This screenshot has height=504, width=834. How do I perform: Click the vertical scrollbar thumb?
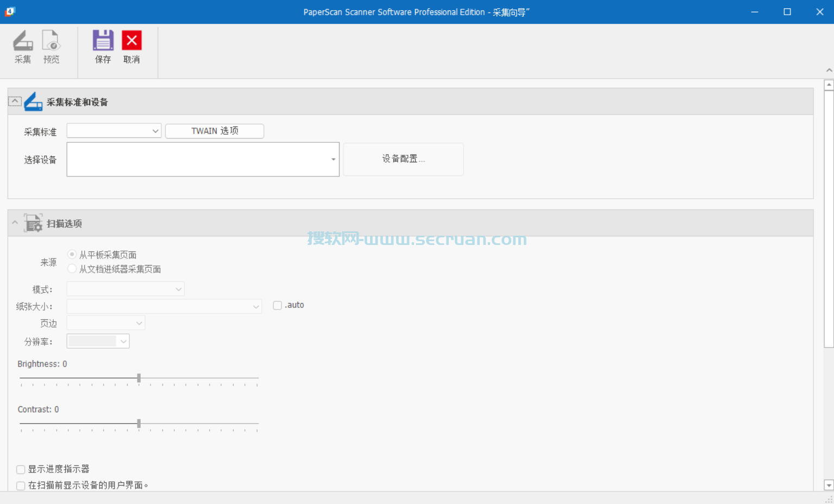pyautogui.click(x=829, y=219)
